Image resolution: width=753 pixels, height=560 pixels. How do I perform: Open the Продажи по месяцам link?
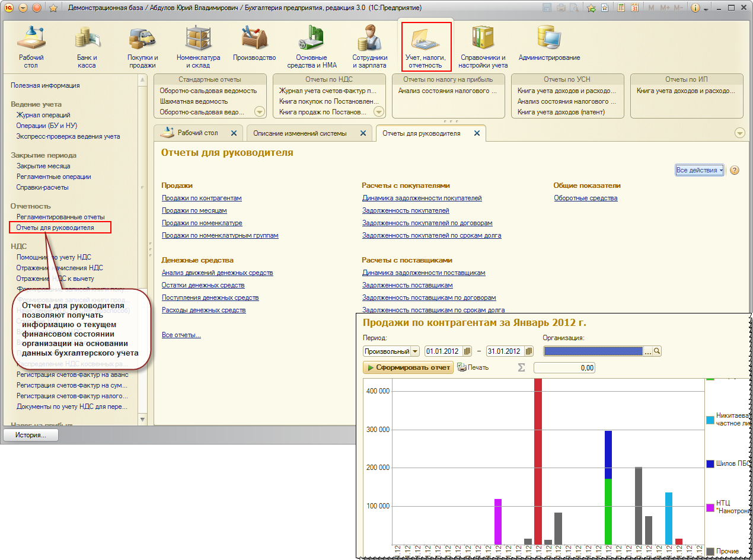194,210
